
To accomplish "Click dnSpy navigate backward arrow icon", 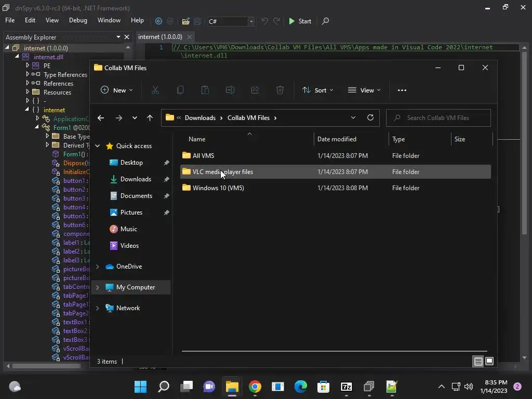I will (x=158, y=21).
